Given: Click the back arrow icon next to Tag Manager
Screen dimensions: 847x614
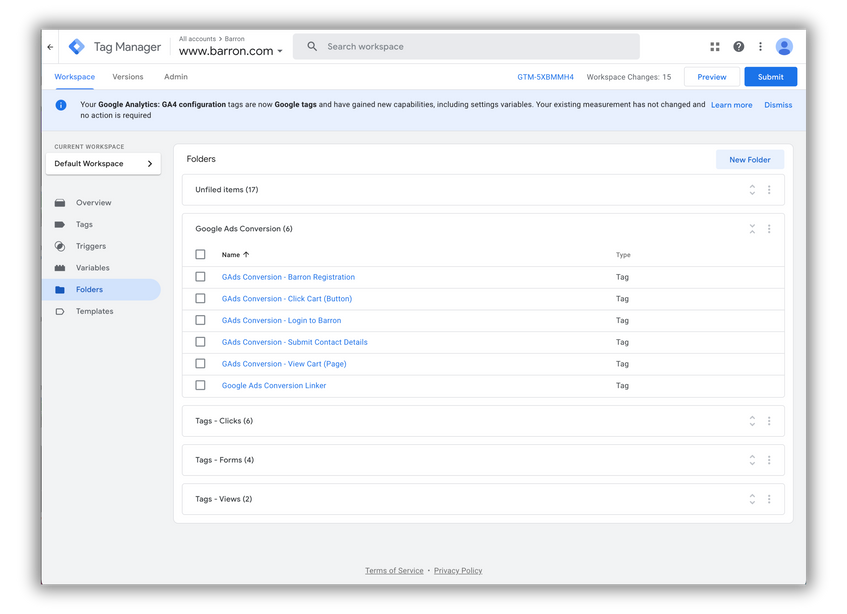Looking at the screenshot, I should click(50, 47).
